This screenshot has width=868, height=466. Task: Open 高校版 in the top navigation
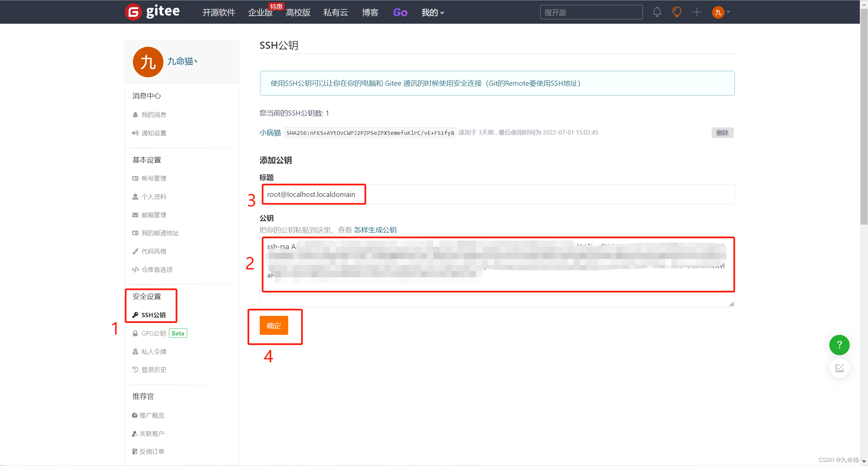(298, 13)
